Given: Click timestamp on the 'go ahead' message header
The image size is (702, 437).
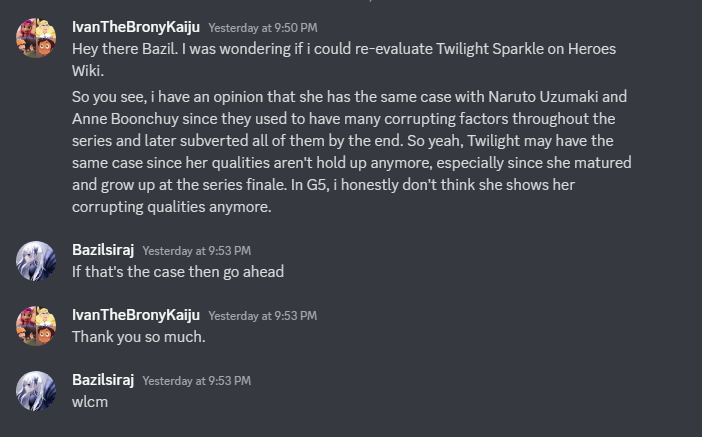Looking at the screenshot, I should 196,251.
